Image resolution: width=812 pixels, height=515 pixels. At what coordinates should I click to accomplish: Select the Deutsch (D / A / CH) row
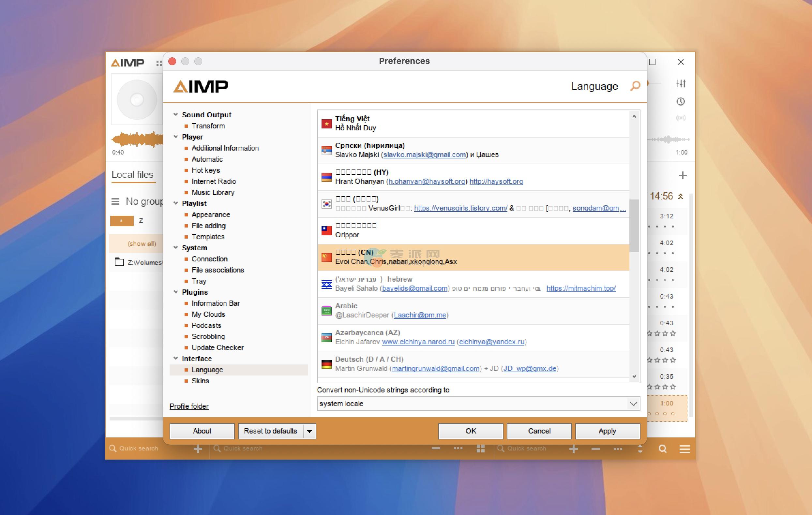pyautogui.click(x=474, y=364)
